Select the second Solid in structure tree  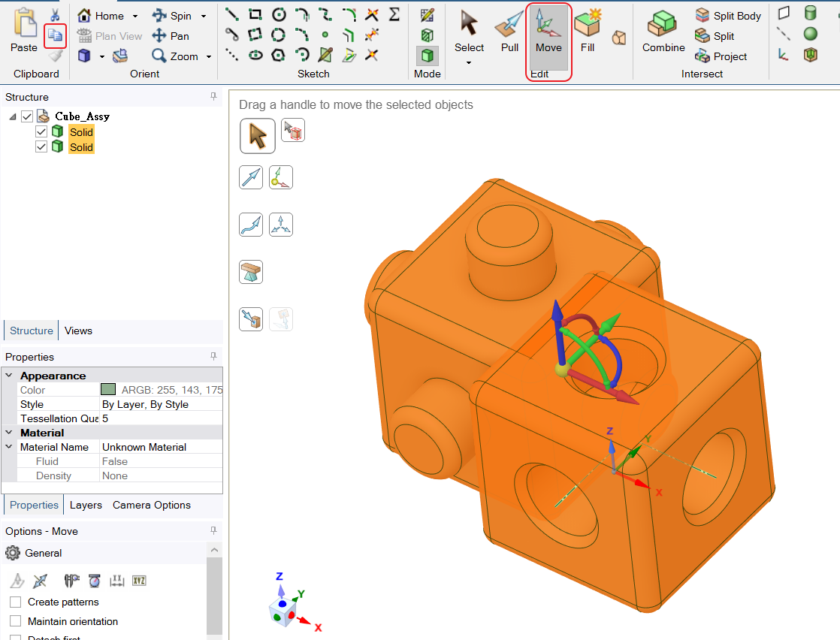coord(81,147)
